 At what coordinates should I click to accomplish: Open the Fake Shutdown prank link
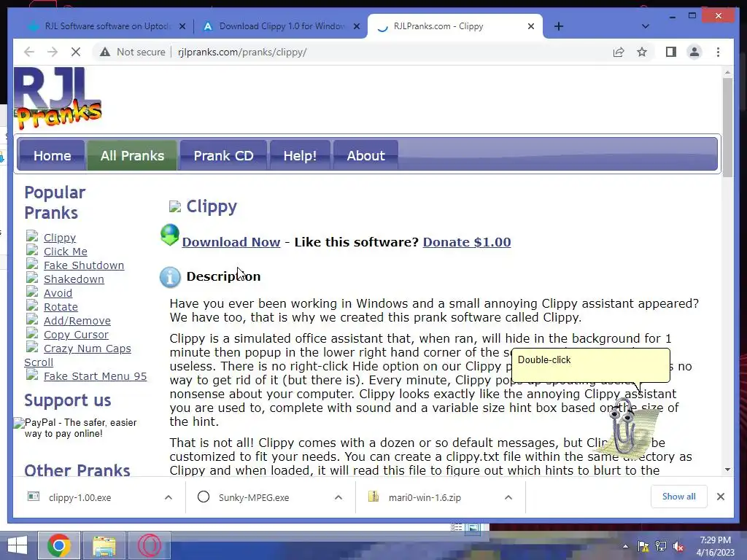[84, 265]
